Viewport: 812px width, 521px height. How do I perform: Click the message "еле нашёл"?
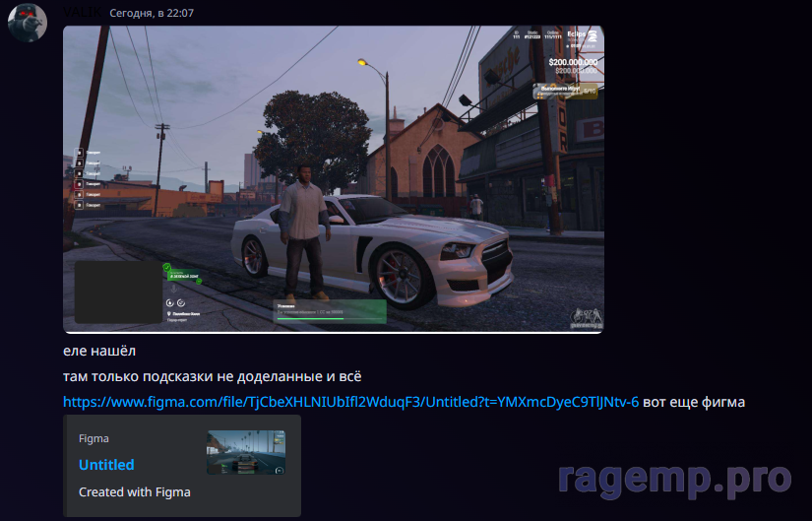(x=99, y=351)
